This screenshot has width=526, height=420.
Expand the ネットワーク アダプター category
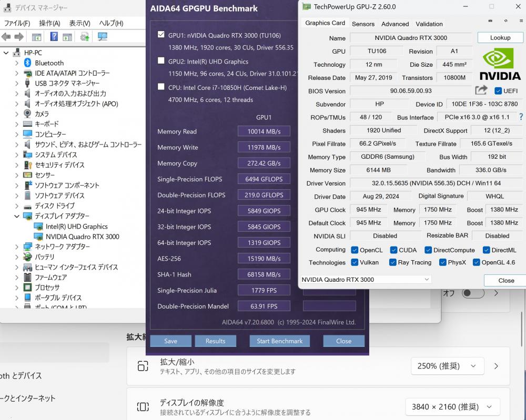[17, 247]
